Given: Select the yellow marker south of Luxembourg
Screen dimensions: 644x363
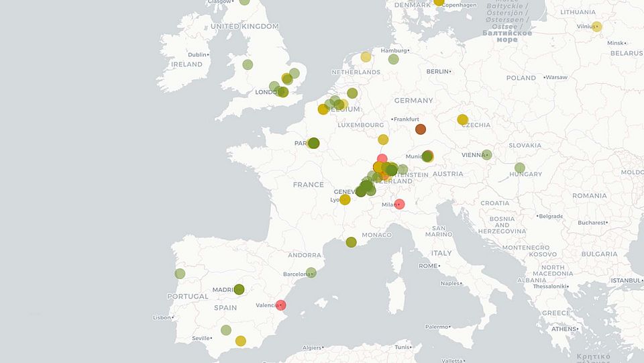Looking at the screenshot, I should (383, 140).
